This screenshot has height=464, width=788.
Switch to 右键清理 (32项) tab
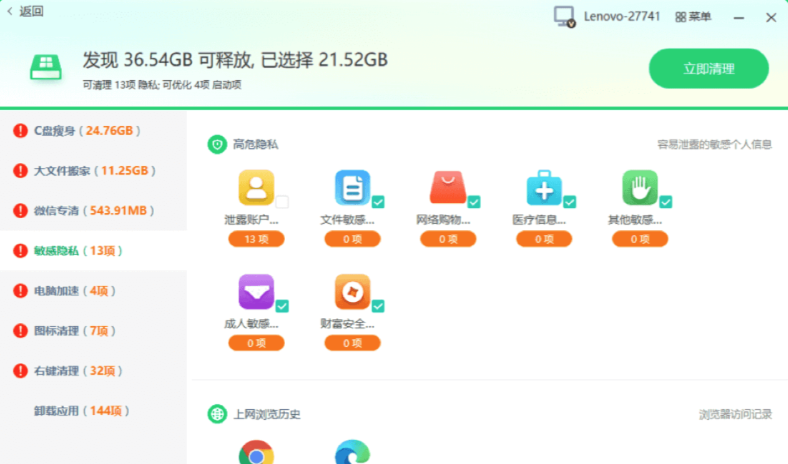[93, 371]
